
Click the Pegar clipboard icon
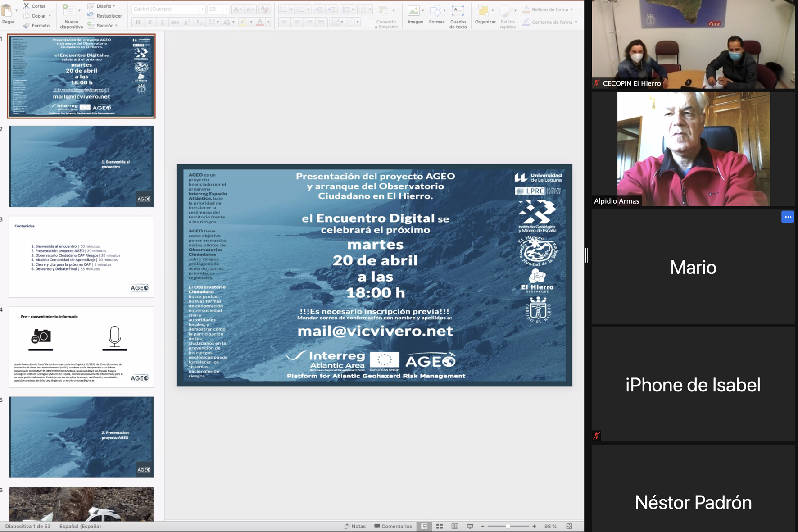pyautogui.click(x=7, y=10)
